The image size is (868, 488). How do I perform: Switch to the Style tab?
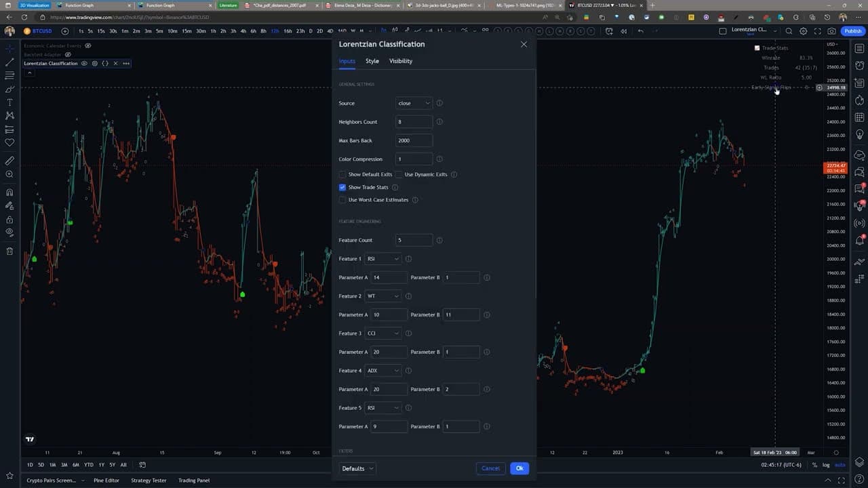pos(372,61)
